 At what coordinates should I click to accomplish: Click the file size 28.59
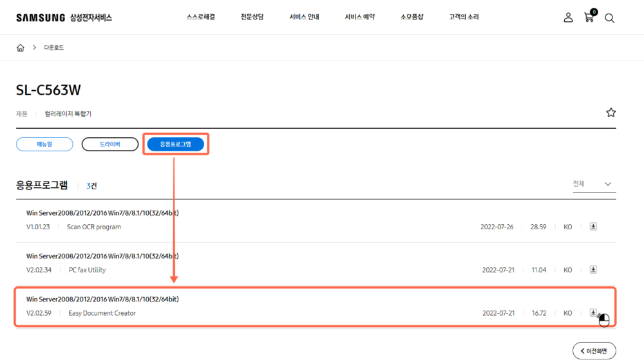(x=538, y=227)
